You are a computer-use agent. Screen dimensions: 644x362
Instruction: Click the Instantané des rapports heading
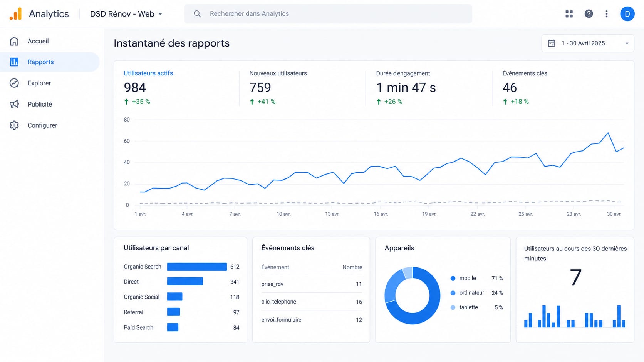point(171,43)
